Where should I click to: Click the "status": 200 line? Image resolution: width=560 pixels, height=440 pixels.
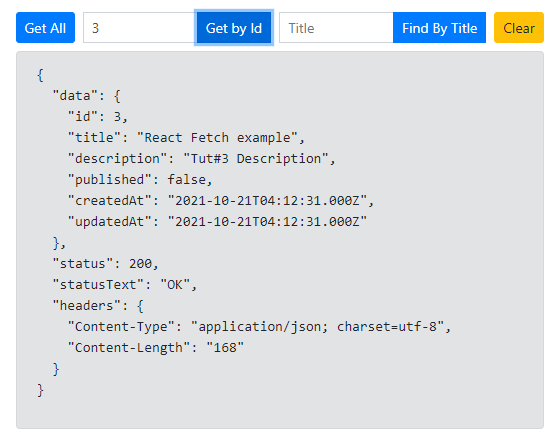[105, 264]
